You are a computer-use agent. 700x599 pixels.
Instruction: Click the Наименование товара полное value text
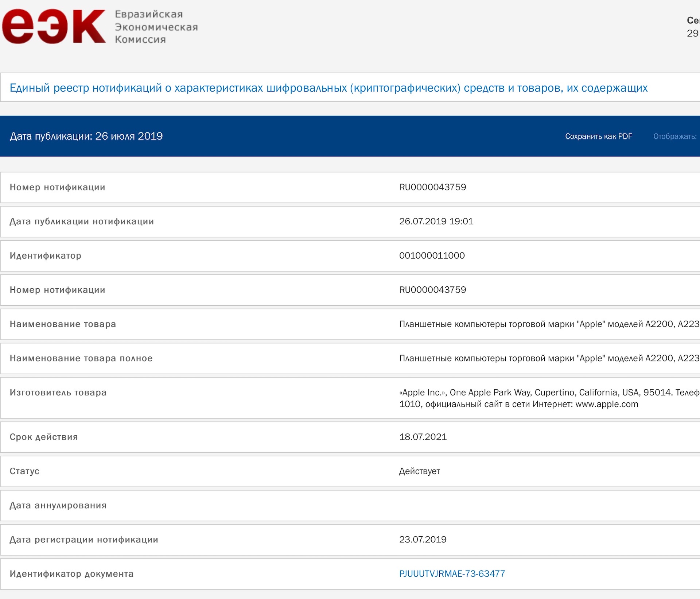click(x=549, y=358)
